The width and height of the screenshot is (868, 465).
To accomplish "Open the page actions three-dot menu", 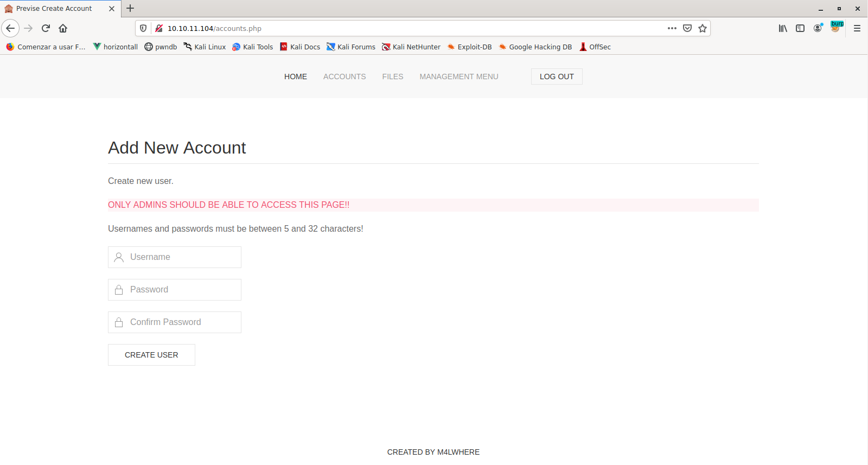I will 672,28.
